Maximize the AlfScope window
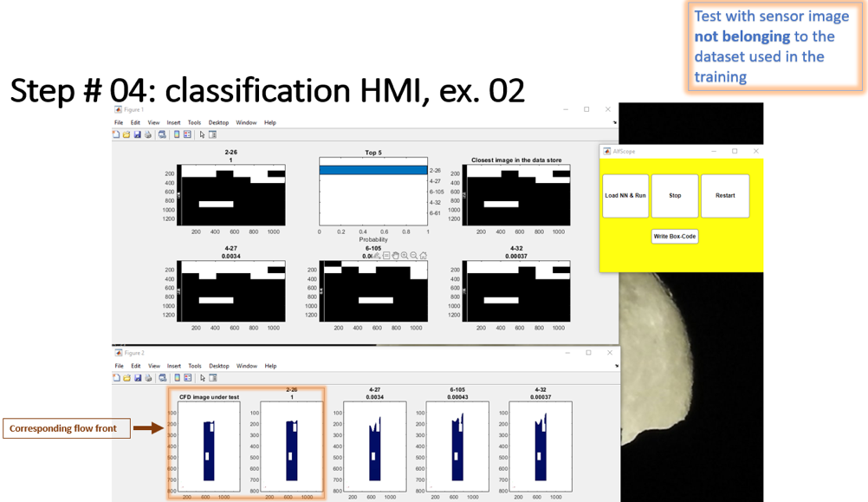Image resolution: width=868 pixels, height=502 pixels. click(x=735, y=151)
